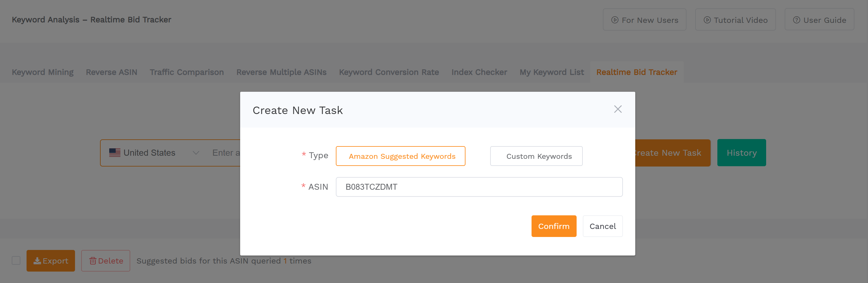Export the selected results
Image resolution: width=868 pixels, height=283 pixels.
pyautogui.click(x=51, y=261)
